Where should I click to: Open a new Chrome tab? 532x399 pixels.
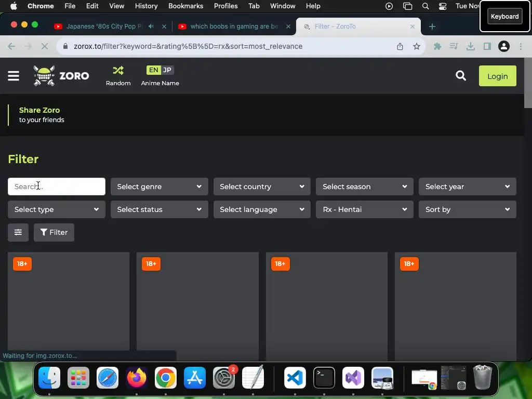432,26
